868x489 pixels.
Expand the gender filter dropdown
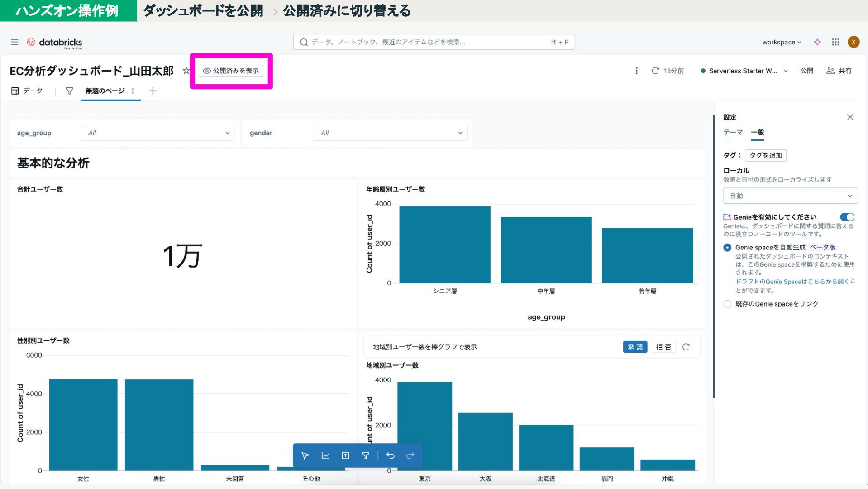pyautogui.click(x=391, y=133)
